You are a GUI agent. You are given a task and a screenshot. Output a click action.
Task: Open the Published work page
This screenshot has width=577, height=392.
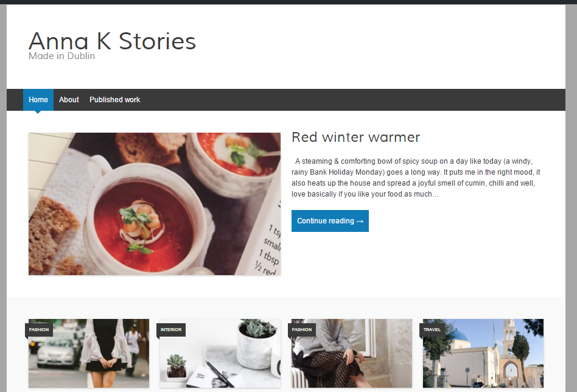tap(114, 100)
